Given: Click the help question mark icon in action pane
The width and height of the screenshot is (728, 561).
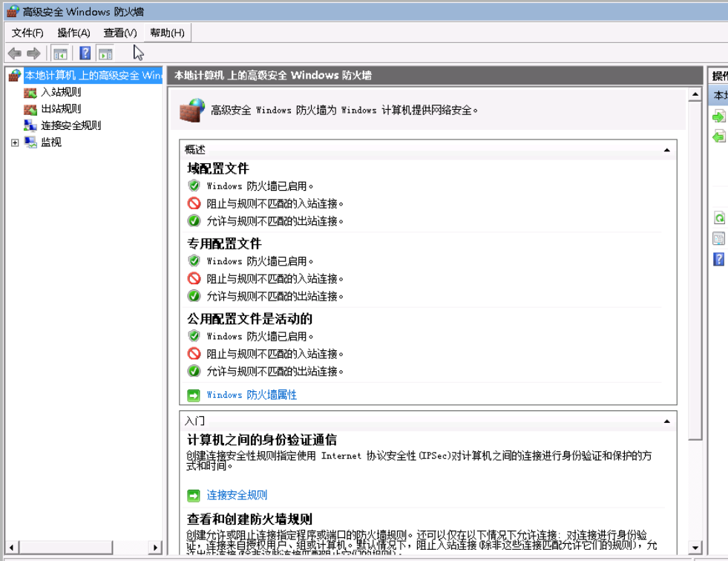Looking at the screenshot, I should pos(718,259).
